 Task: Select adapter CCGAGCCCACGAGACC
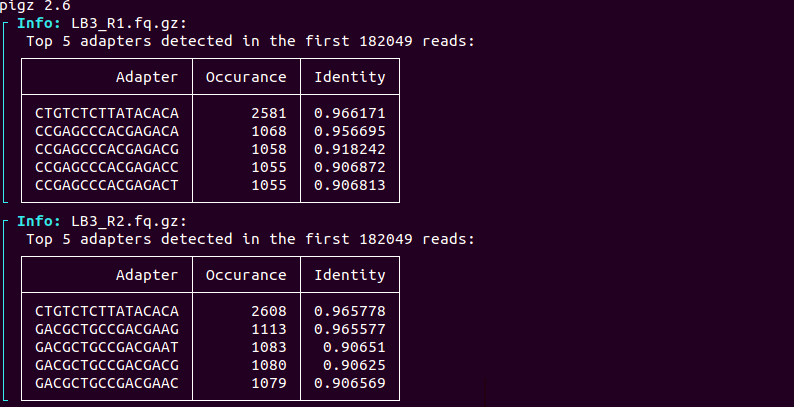[x=107, y=167]
